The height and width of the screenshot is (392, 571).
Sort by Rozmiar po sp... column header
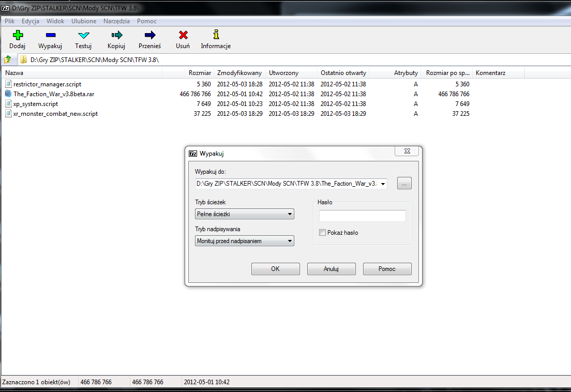pyautogui.click(x=446, y=73)
